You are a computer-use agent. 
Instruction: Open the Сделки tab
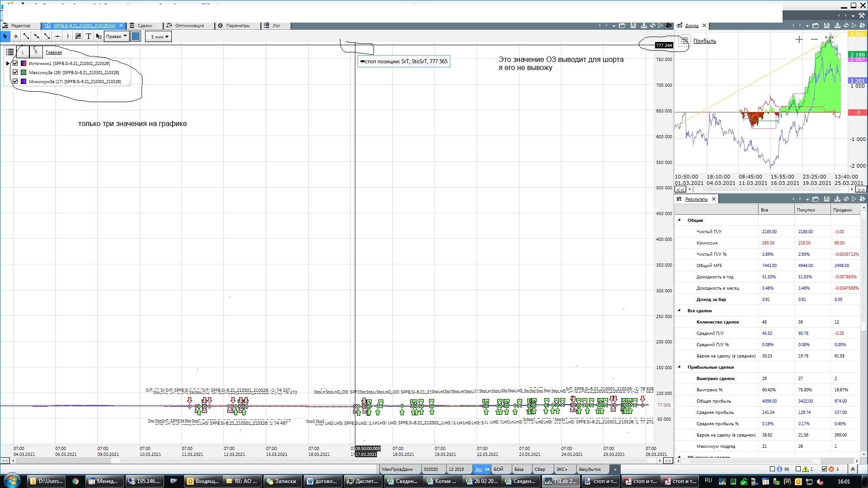click(145, 26)
